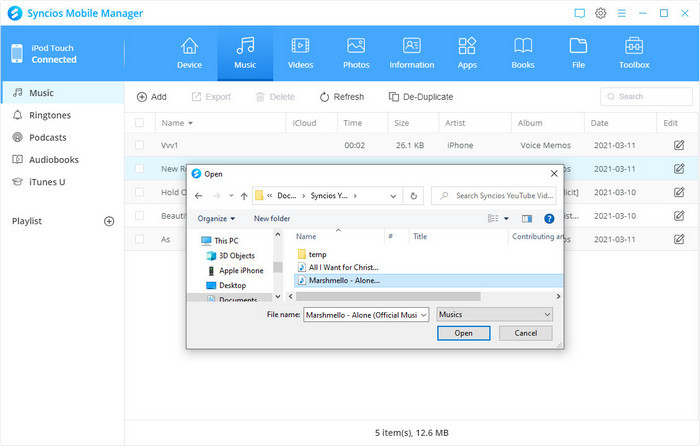Viewport: 700px width, 446px height.
Task: Go back in the Open dialog
Action: pyautogui.click(x=199, y=196)
